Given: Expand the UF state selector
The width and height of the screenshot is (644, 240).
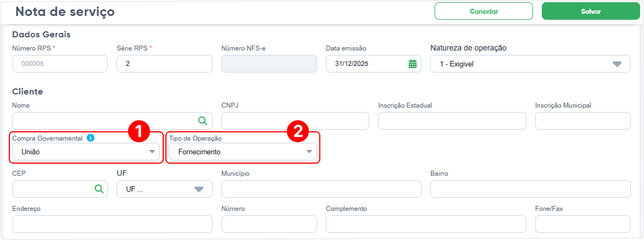Looking at the screenshot, I should click(164, 189).
